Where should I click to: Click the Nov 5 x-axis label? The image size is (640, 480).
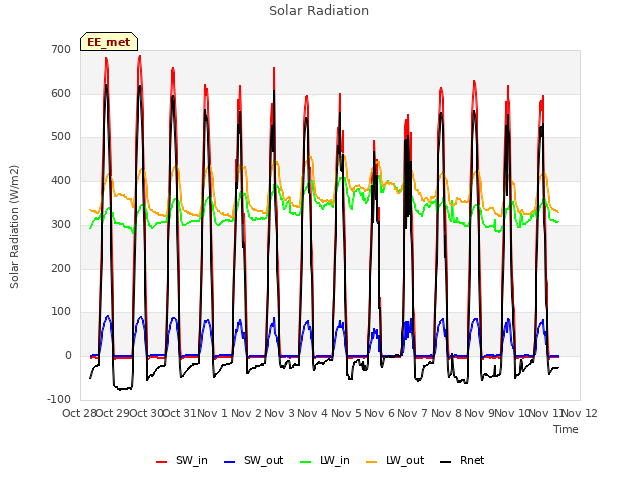pyautogui.click(x=346, y=413)
